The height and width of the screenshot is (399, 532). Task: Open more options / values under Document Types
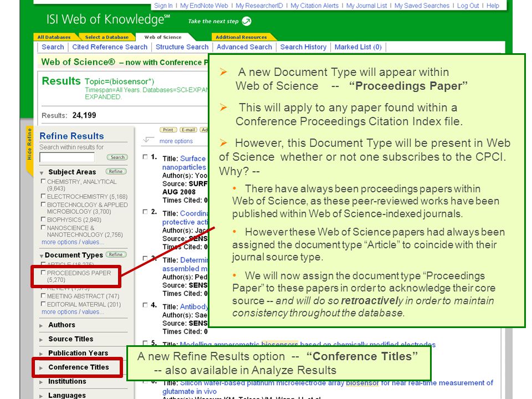(73, 311)
